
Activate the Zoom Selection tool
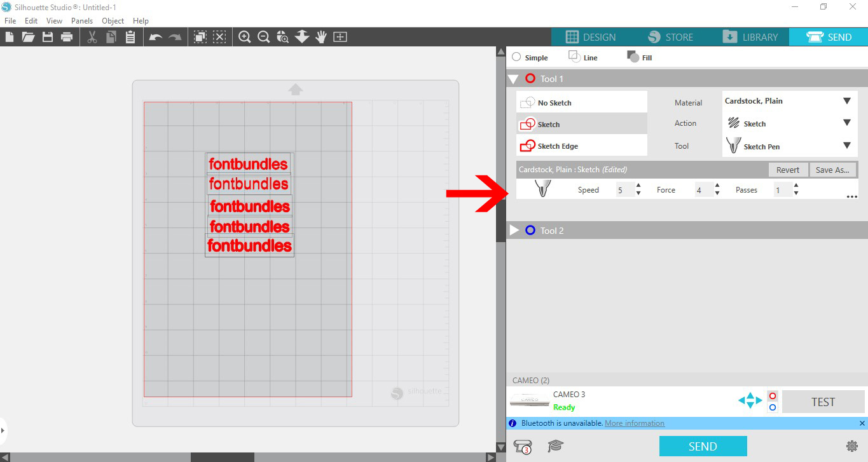282,37
